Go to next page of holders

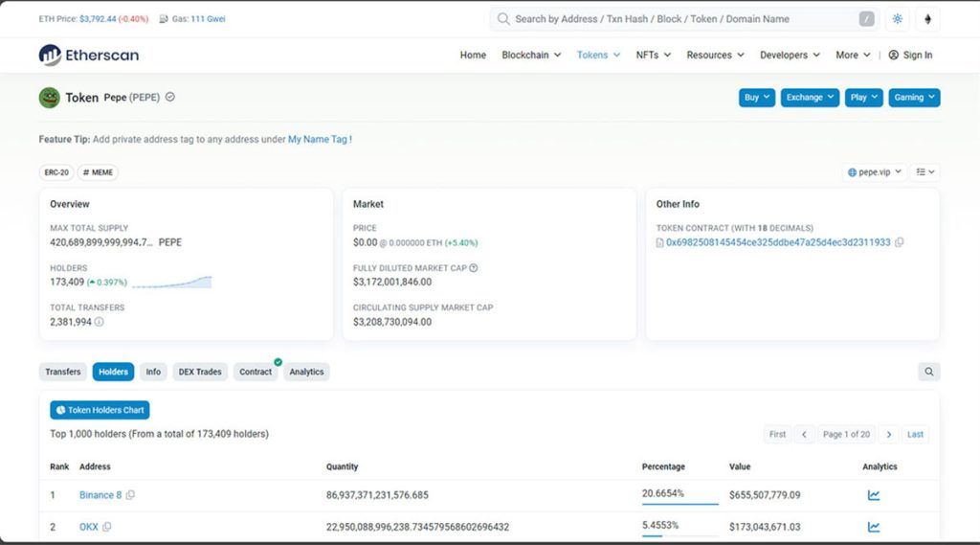click(x=889, y=434)
